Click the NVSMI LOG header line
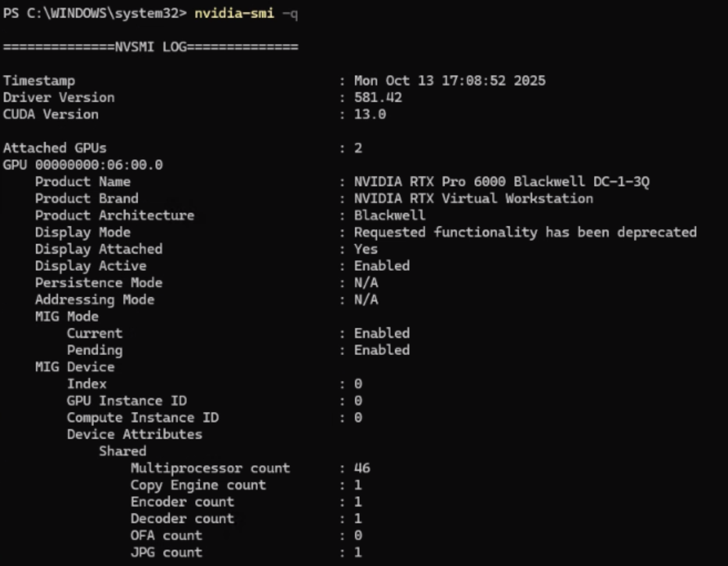 [151, 47]
